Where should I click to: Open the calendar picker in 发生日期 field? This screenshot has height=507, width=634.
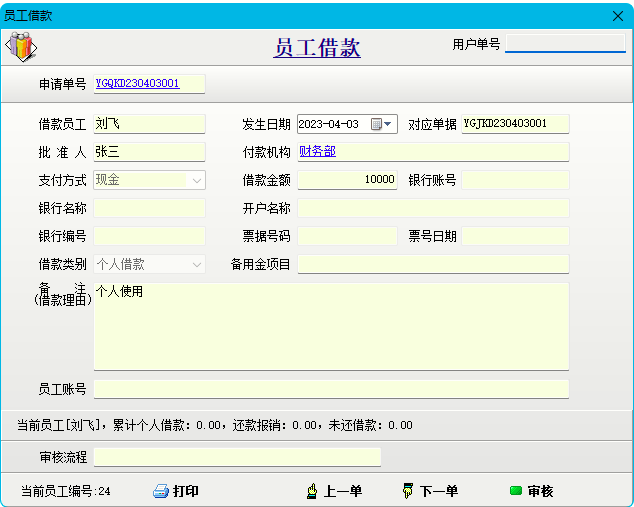coord(376,124)
